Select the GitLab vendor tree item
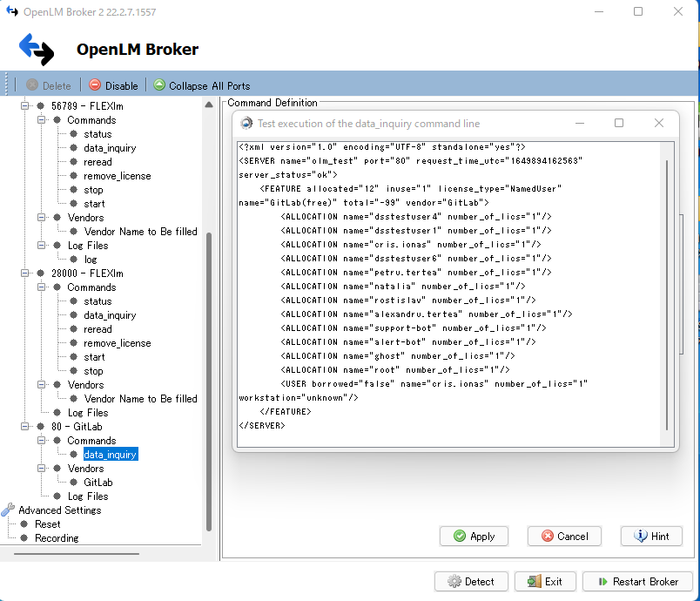 click(98, 482)
